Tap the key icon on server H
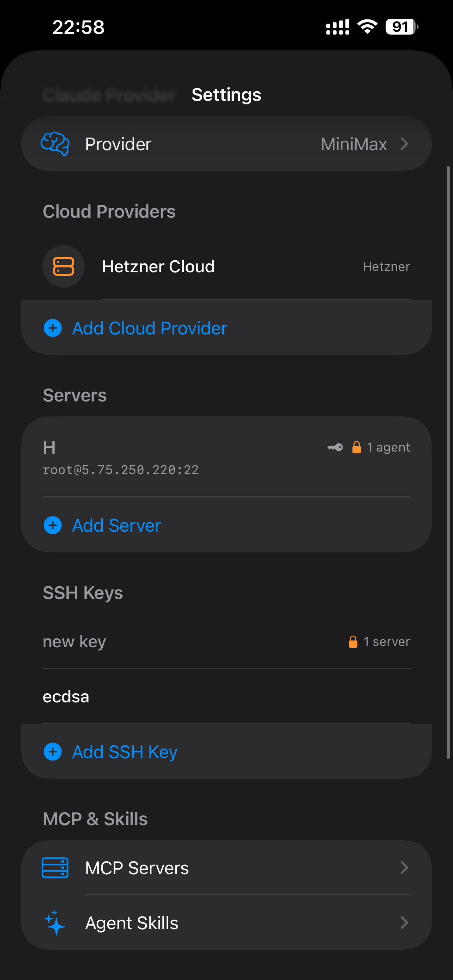Viewport: 453px width, 980px height. (335, 447)
